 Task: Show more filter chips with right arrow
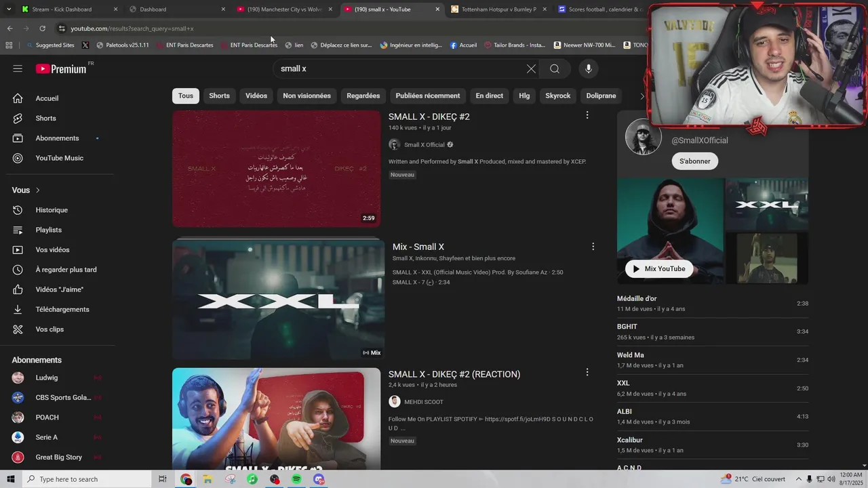point(642,96)
